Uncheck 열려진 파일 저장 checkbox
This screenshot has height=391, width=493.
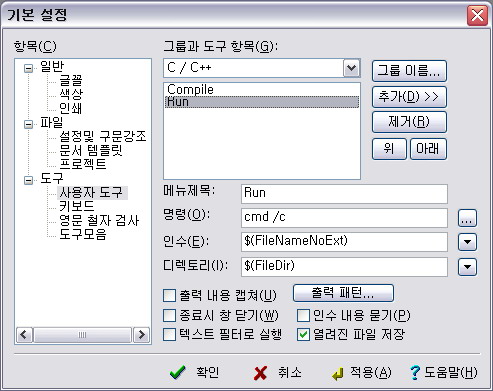[303, 335]
